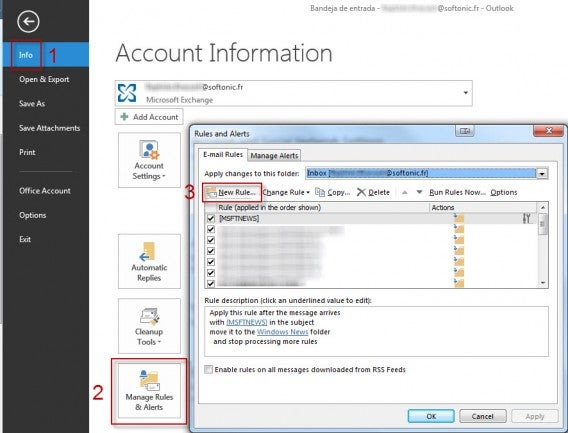The height and width of the screenshot is (433, 568).
Task: Click the rules list scrollbar thumb
Action: (x=543, y=224)
